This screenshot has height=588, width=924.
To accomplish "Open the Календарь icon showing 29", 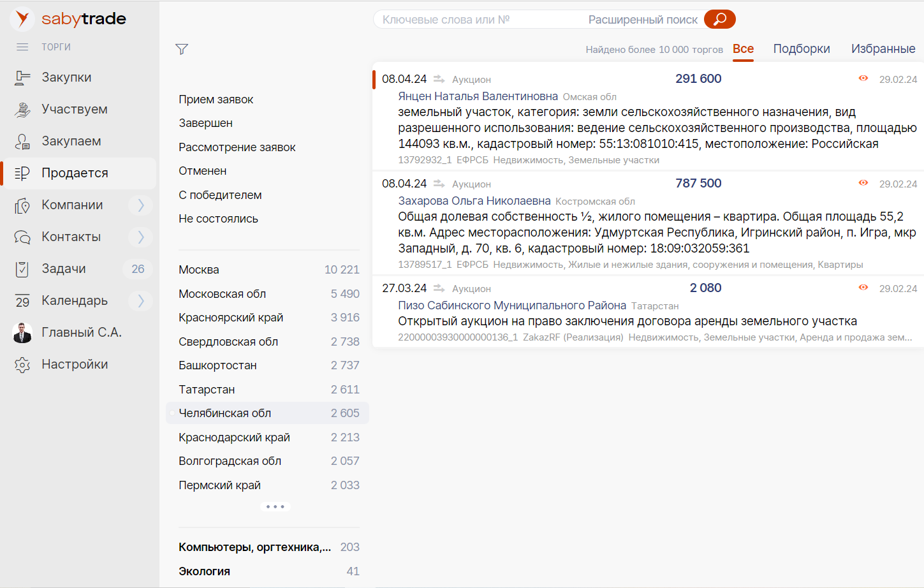I will point(22,300).
